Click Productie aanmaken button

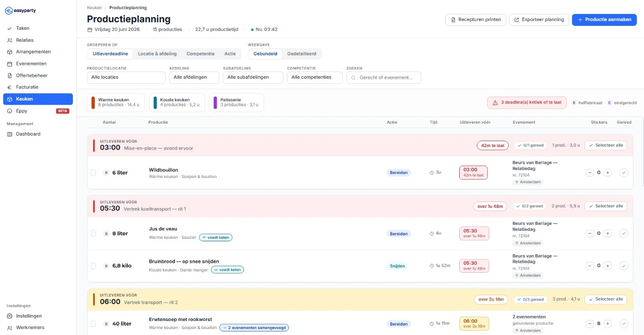[604, 20]
